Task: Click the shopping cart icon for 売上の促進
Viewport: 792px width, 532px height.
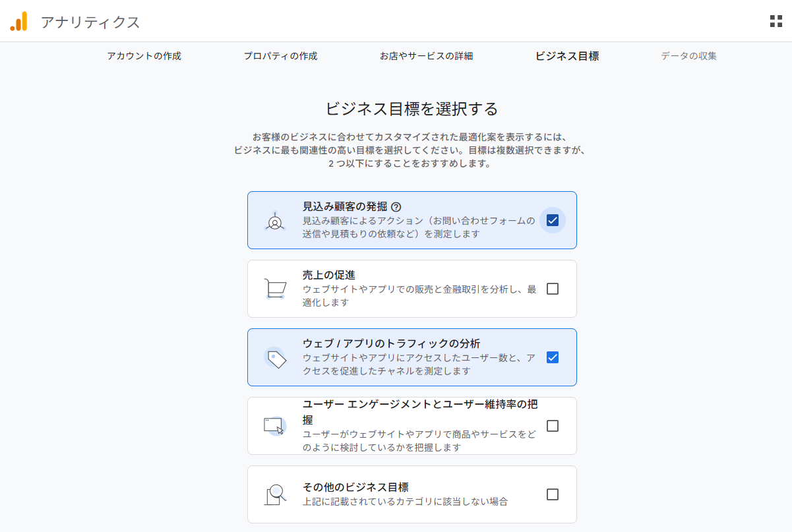Action: click(274, 289)
